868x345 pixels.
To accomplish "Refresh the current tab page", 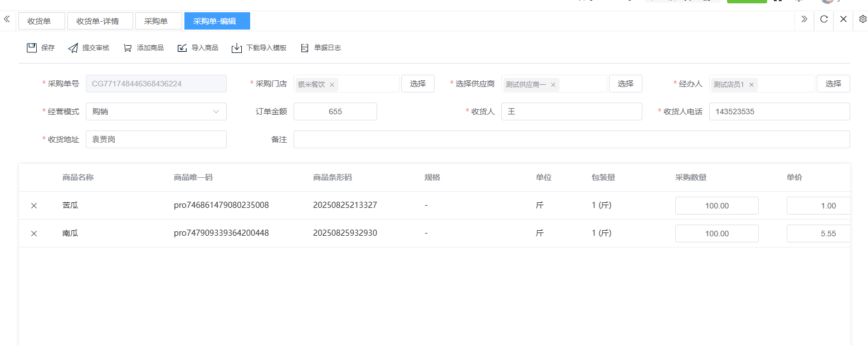I will [824, 20].
